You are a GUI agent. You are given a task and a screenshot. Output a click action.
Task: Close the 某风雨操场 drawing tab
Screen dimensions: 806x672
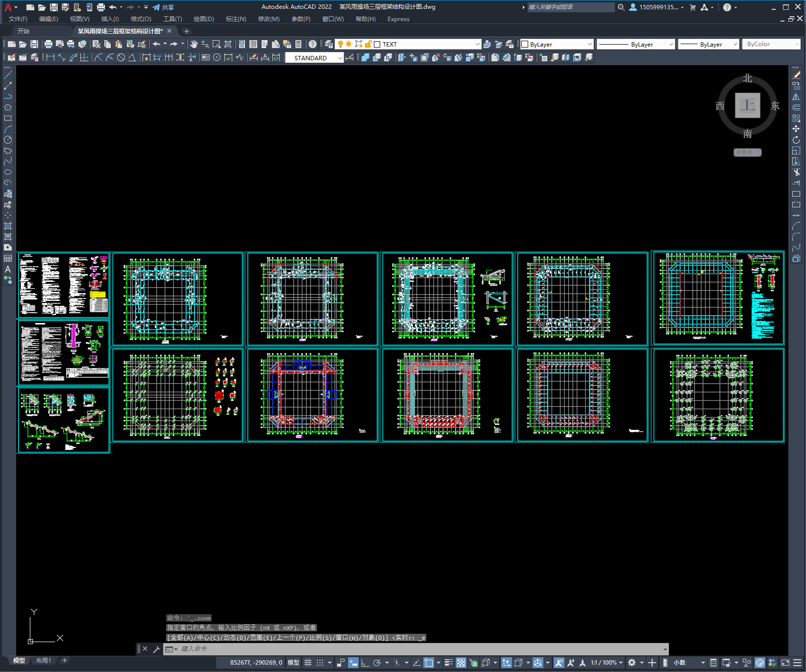(170, 31)
